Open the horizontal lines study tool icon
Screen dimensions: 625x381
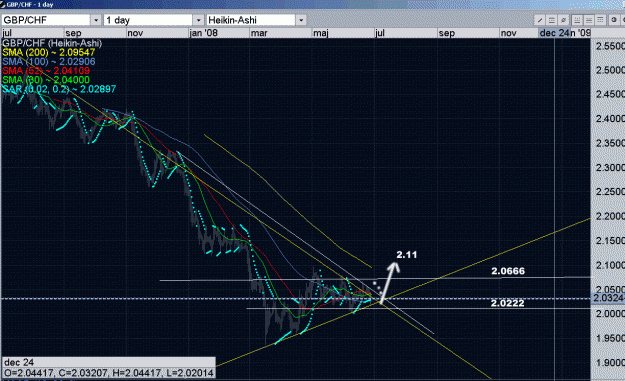(x=552, y=20)
